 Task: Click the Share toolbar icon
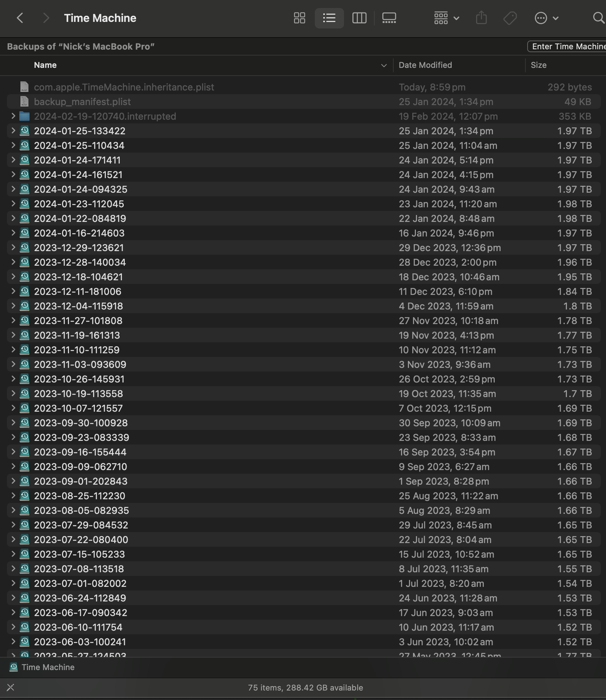[482, 18]
